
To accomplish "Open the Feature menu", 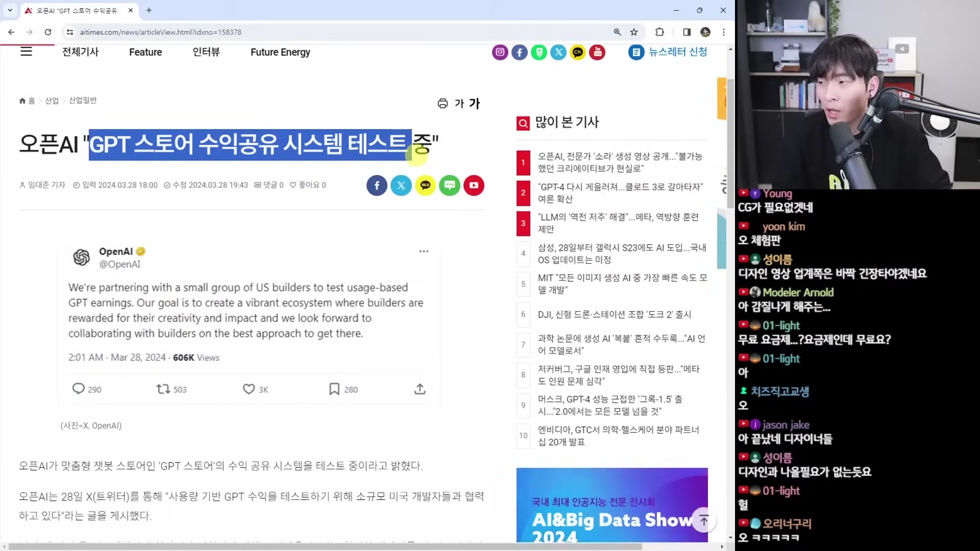I will coord(146,52).
